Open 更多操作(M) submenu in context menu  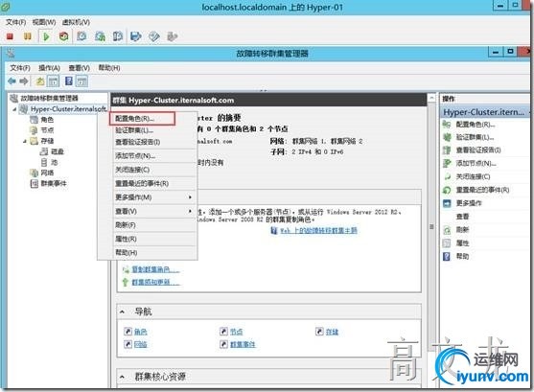coord(133,197)
